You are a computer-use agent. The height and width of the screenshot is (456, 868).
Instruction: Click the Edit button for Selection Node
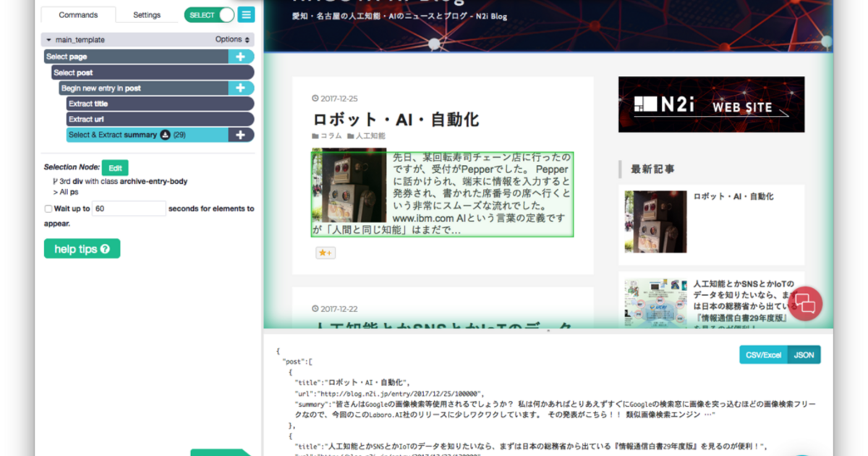pos(114,166)
